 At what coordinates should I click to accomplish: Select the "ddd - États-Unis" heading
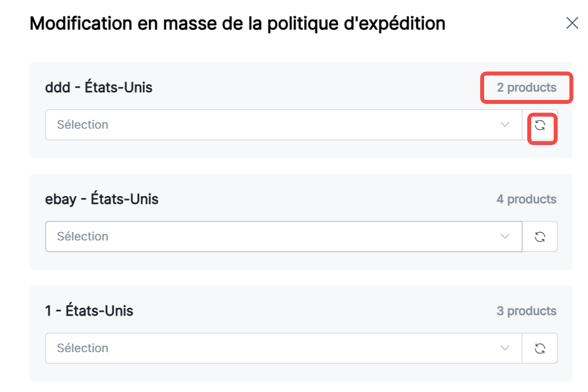click(x=99, y=87)
